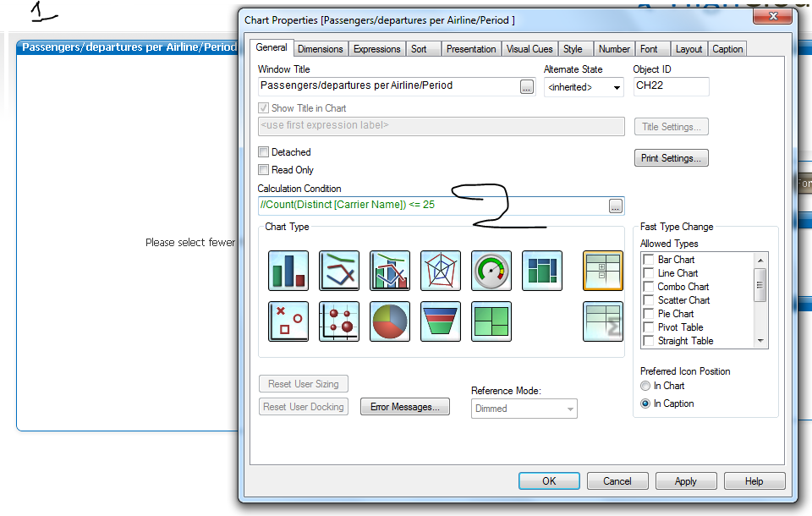Select the Scatter Chart type icon
The image size is (812, 516).
tap(288, 321)
